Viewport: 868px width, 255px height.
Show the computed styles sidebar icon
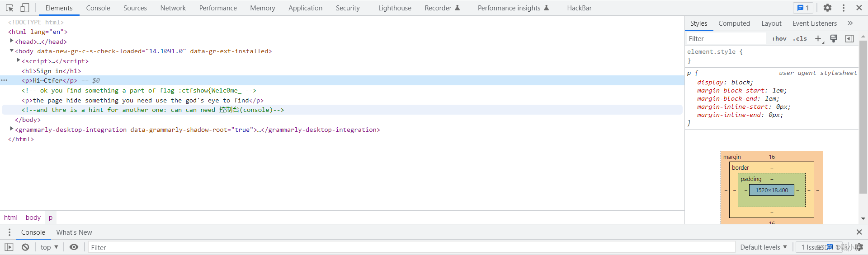coord(849,38)
